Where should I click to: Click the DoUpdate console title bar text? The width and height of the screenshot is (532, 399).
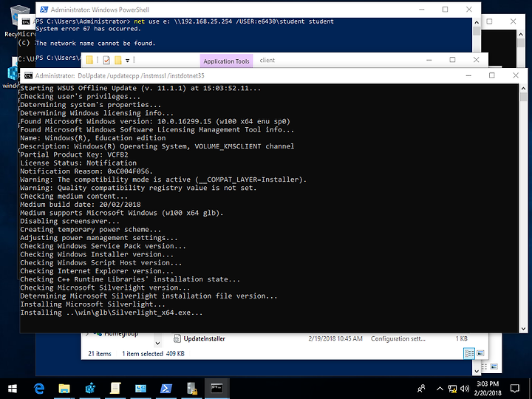[120, 75]
